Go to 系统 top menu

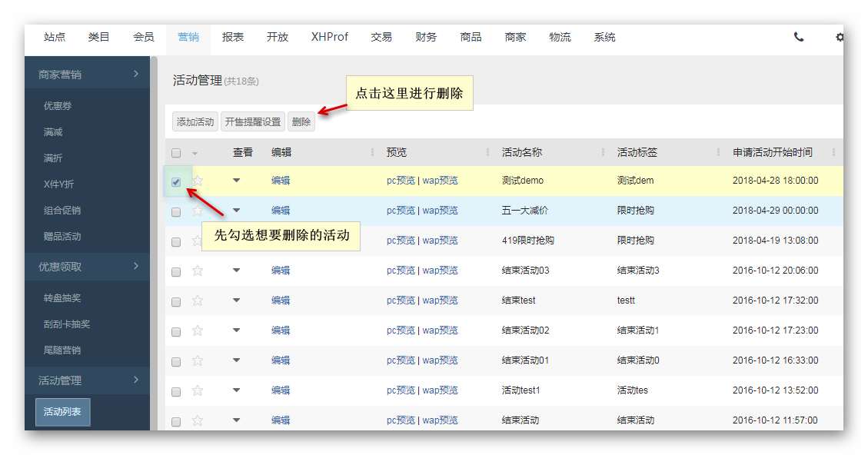[604, 37]
